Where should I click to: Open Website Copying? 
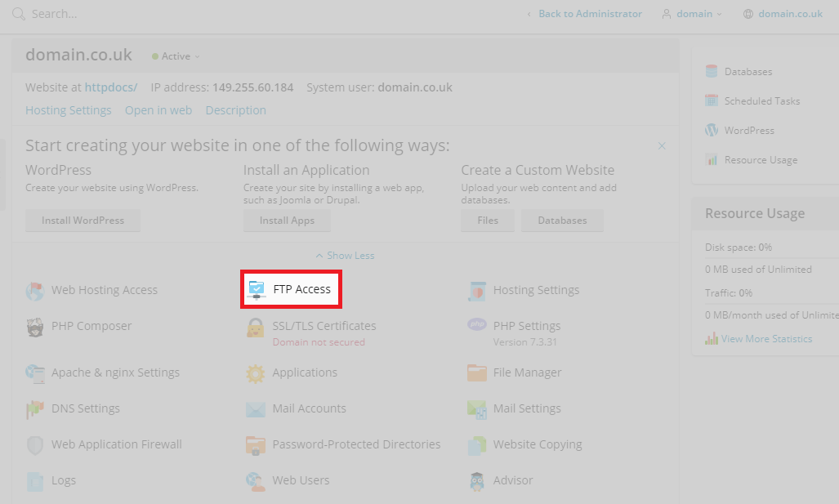(535, 444)
